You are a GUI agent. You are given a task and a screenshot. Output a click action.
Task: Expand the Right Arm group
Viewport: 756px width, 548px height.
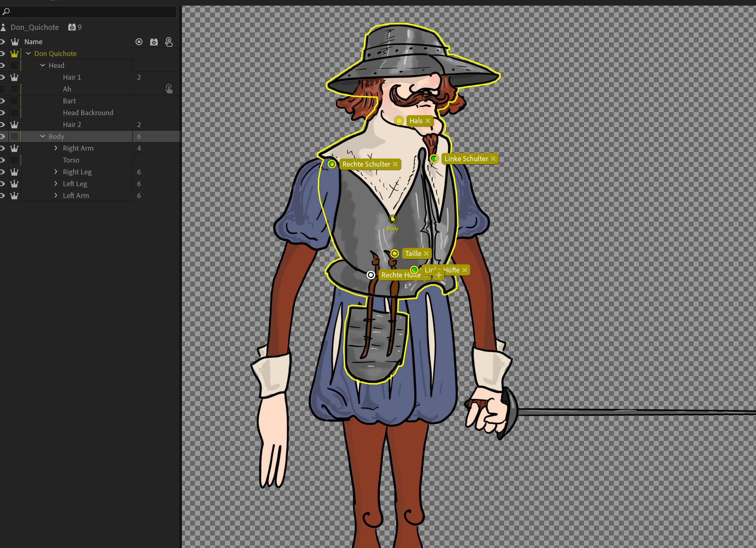(56, 148)
